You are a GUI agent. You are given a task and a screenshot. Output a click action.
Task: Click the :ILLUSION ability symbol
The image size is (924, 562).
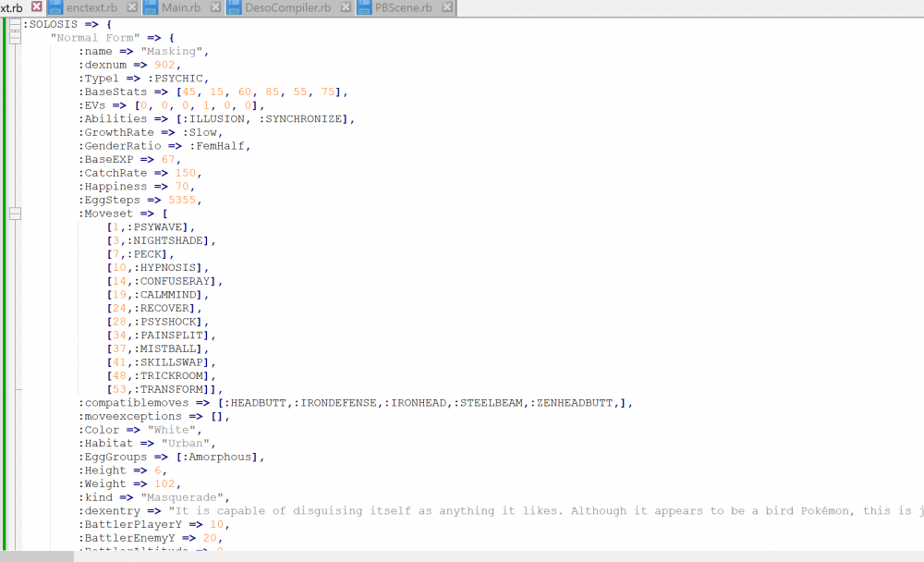pos(213,119)
